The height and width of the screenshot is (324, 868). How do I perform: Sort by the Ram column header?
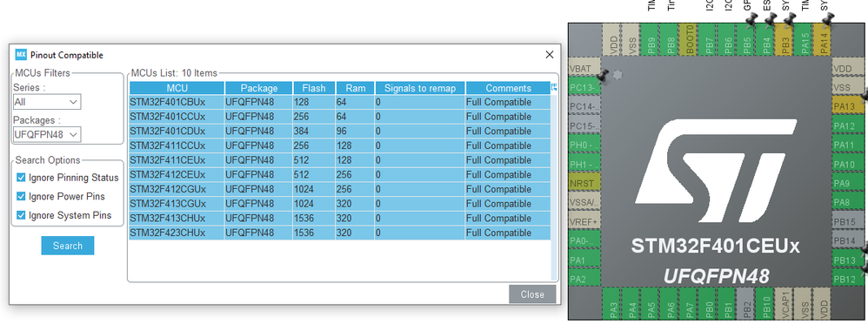[x=356, y=88]
